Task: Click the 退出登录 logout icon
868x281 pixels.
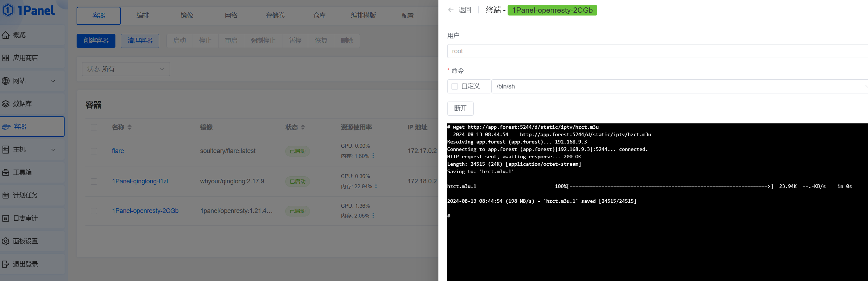Action: 6,264
